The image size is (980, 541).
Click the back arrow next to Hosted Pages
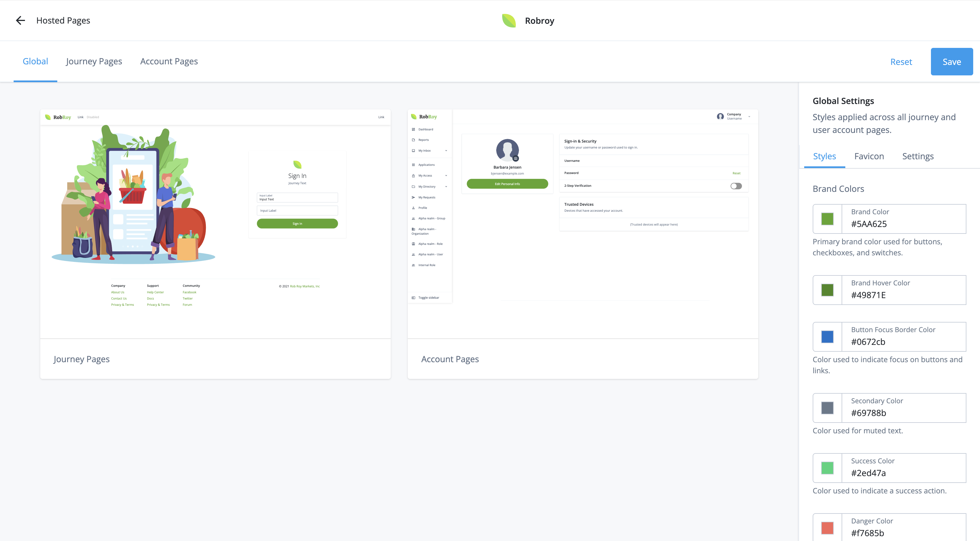point(20,20)
